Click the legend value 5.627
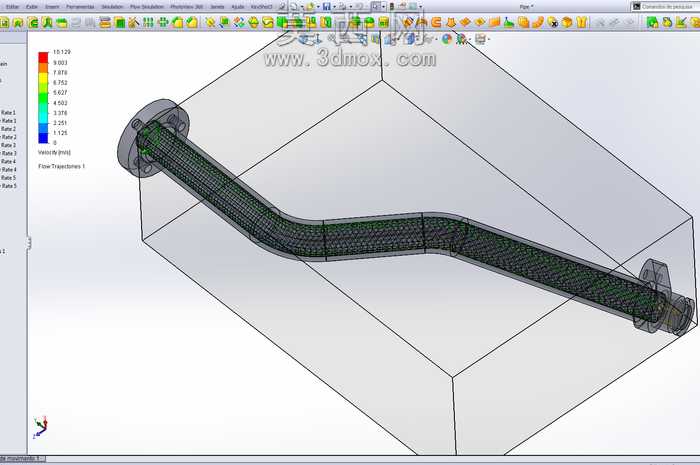The image size is (700, 465). pyautogui.click(x=60, y=93)
